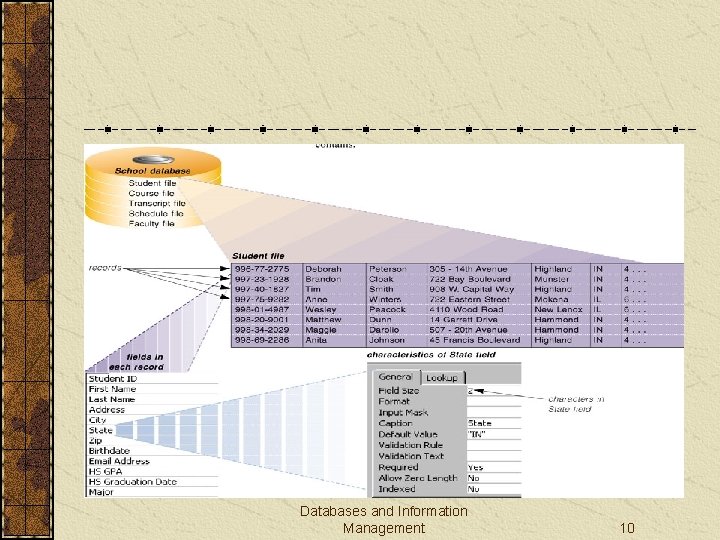Click the "Last Name" field name
The image size is (720, 540).
112,399
